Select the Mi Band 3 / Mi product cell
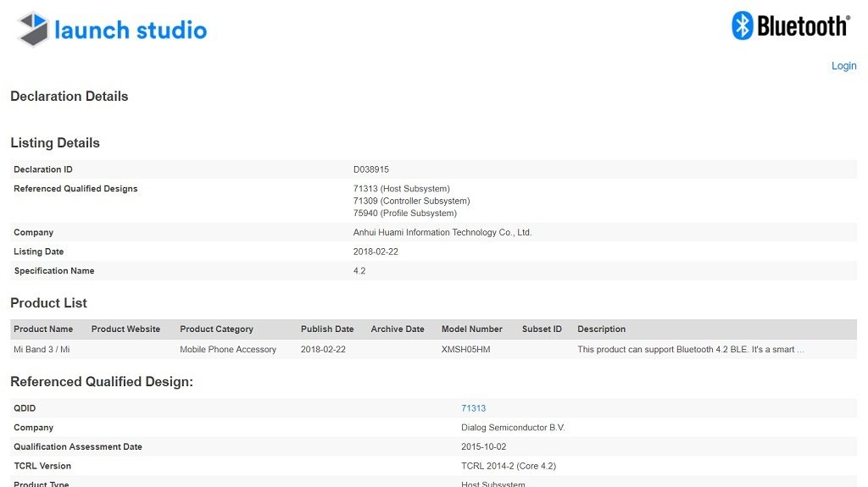The image size is (868, 487). [42, 349]
